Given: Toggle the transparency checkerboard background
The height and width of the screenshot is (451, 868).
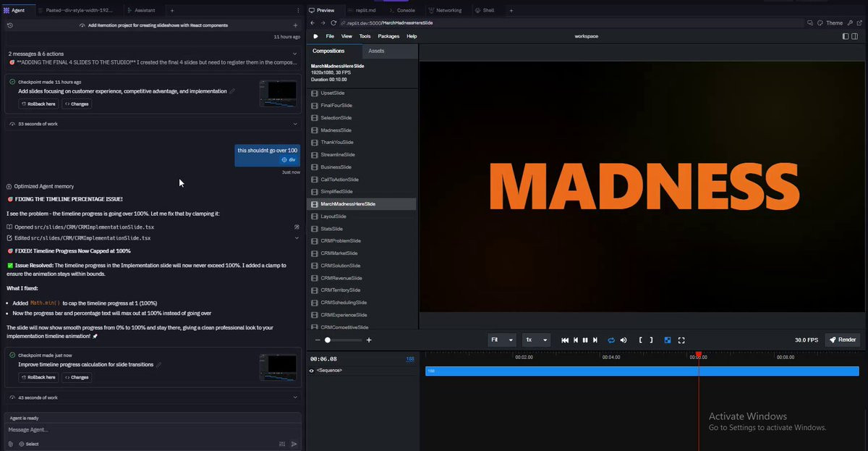Looking at the screenshot, I should (x=668, y=340).
